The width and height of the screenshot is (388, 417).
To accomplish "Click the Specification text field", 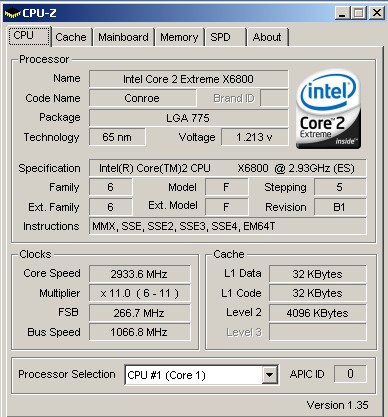I will click(227, 168).
